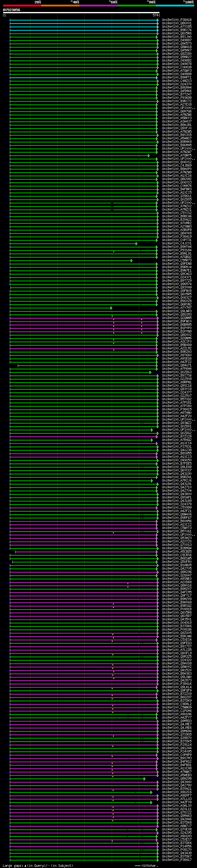The height and width of the screenshot is (868, 197).
Task: Select the UniRef100_A9T660 label
Action: pos(176,355)
